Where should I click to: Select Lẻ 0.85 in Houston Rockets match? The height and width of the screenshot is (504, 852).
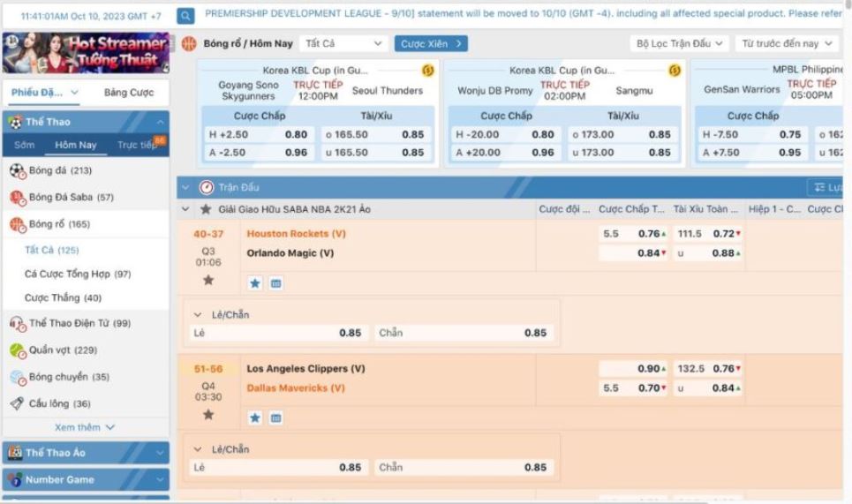279,333
